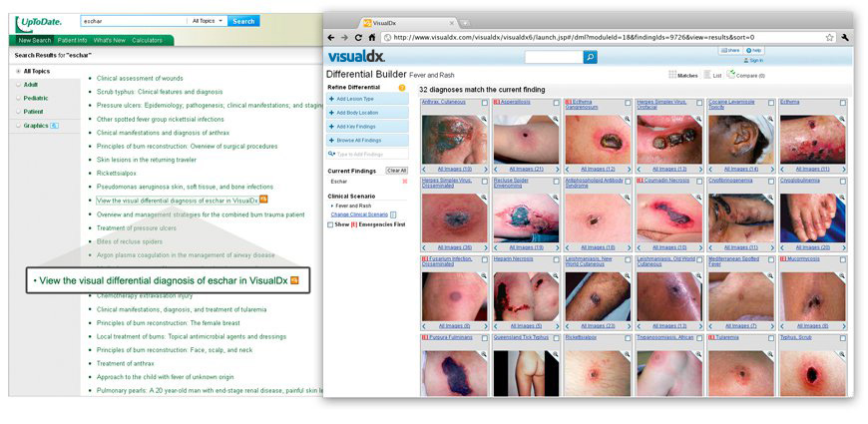
Task: Switch to the Patient Info tab
Action: [x=73, y=40]
